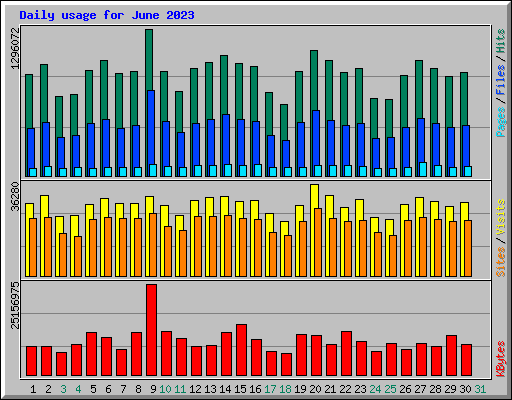Select day 1 on the x-axis
The width and height of the screenshot is (512, 400).
click(x=33, y=389)
